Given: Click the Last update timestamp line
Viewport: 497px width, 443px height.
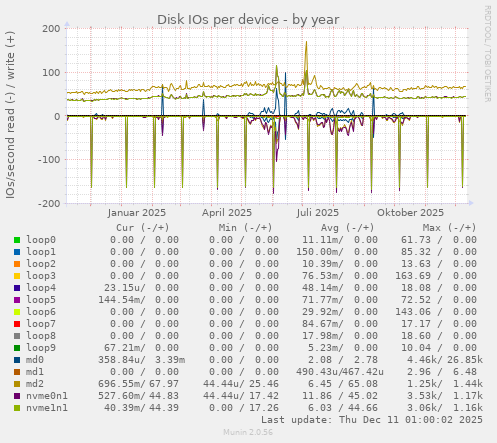Looking at the screenshot, I should coord(372,420).
